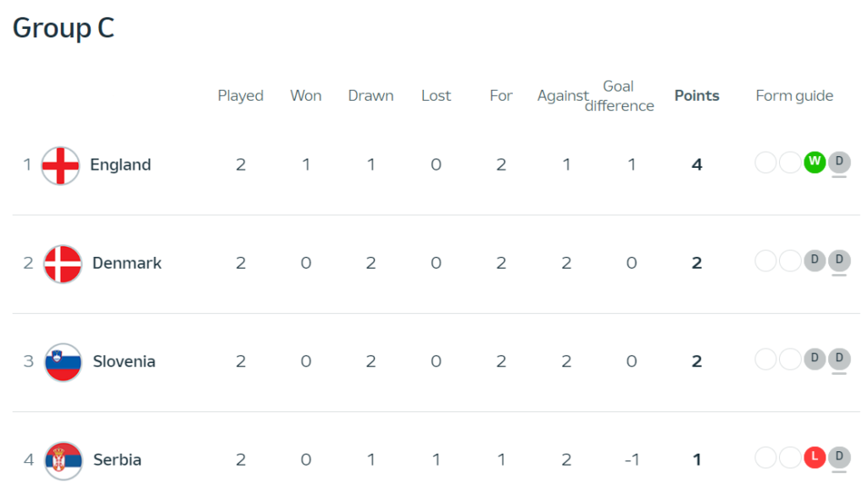Click the Denmark flag icon
Viewport: 868px width, 502px height.
tap(63, 264)
